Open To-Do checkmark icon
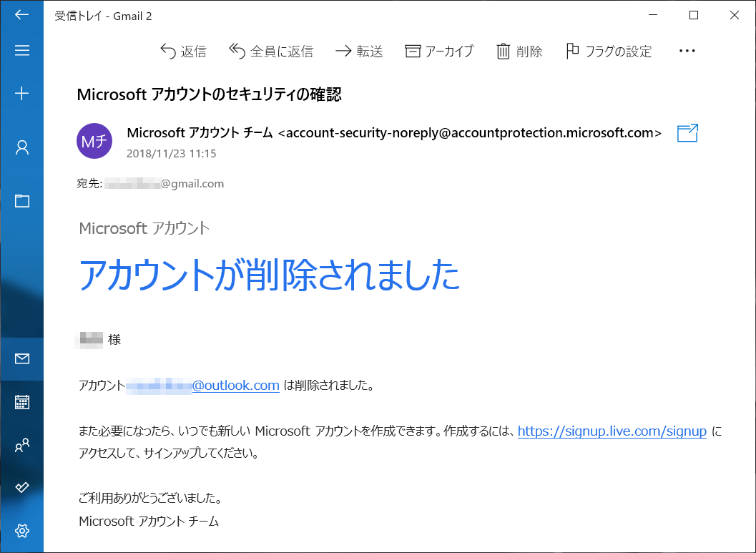Image resolution: width=756 pixels, height=553 pixels. [x=21, y=487]
